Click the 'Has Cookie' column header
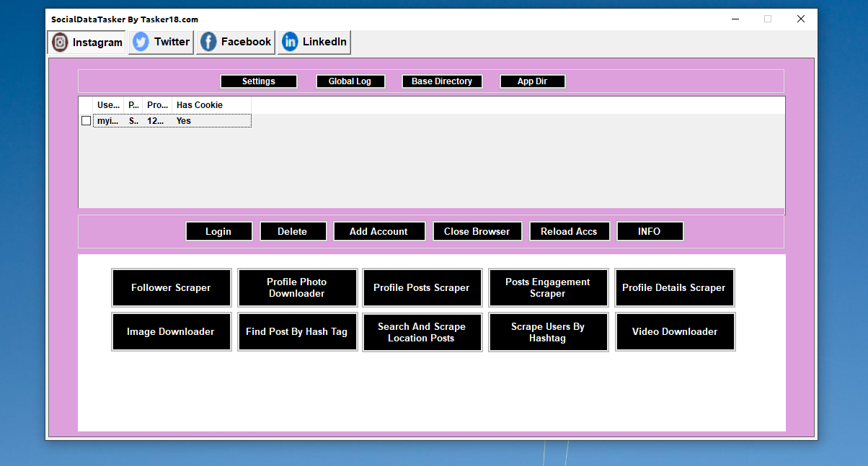The image size is (868, 466). [211, 105]
